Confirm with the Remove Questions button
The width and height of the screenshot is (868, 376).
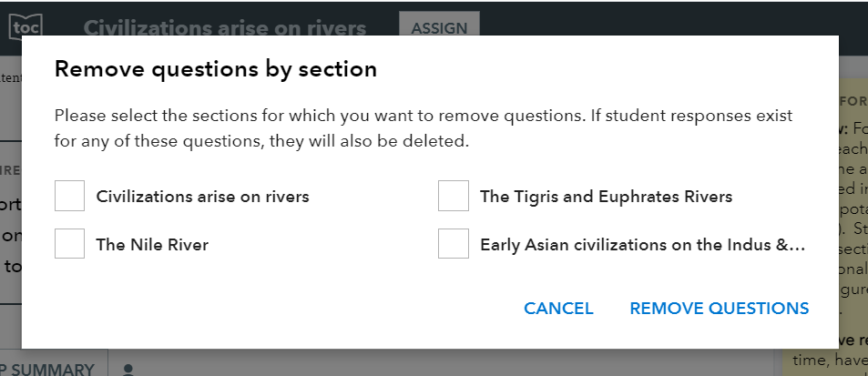pyautogui.click(x=720, y=308)
